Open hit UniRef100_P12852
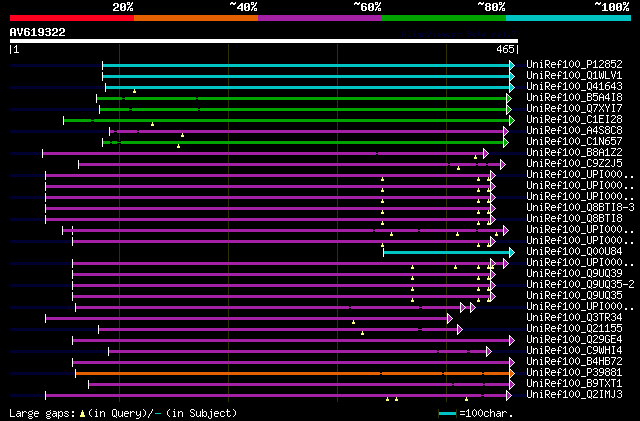Screen dimensions: 640x421 coord(574,65)
